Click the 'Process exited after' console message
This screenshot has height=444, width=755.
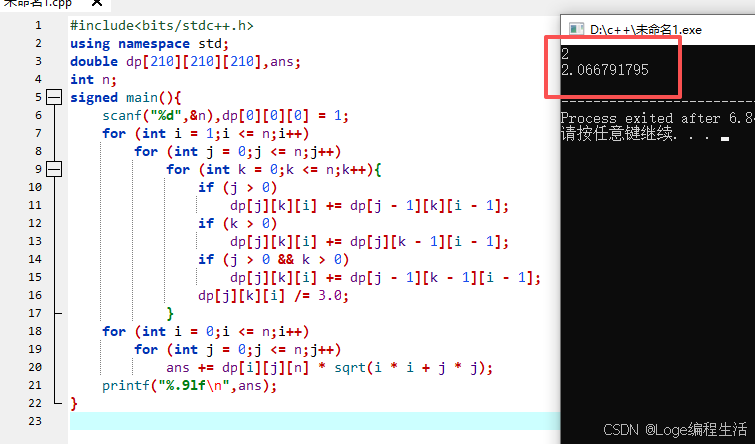(x=657, y=118)
